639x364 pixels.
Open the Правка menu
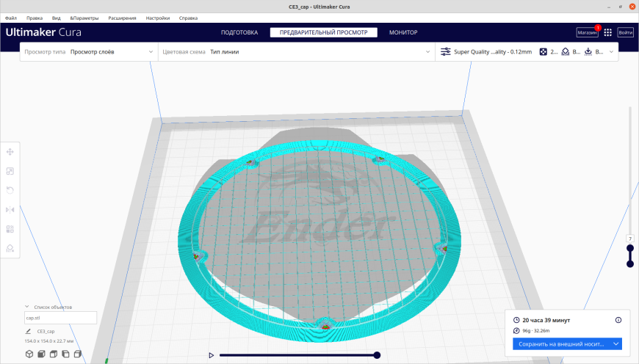coord(35,18)
